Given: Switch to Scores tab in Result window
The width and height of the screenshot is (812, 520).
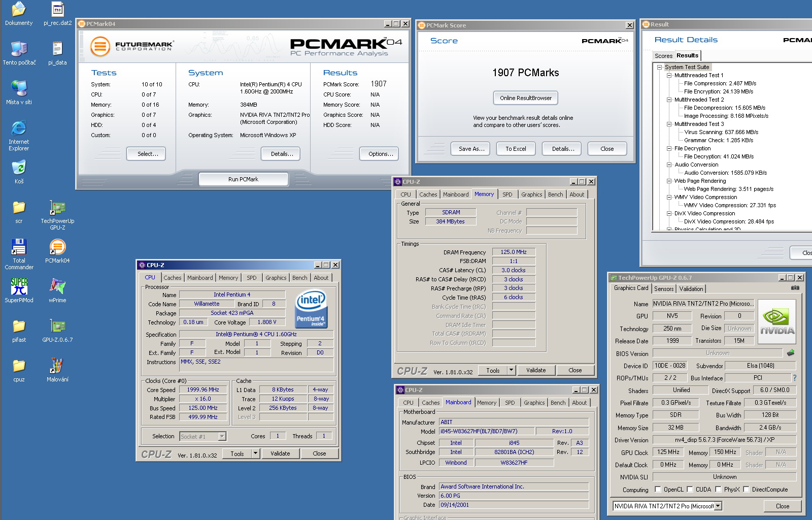Looking at the screenshot, I should coord(663,56).
